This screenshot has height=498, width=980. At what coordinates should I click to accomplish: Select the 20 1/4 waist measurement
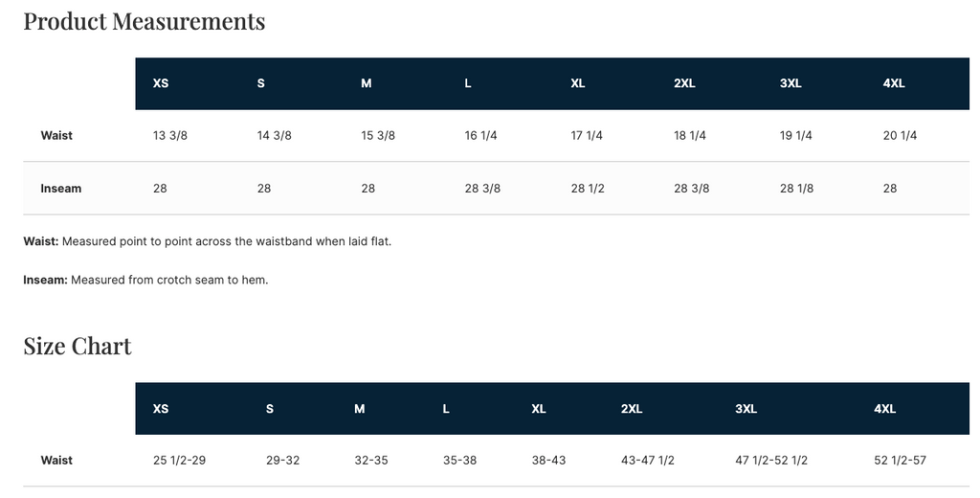click(x=900, y=136)
